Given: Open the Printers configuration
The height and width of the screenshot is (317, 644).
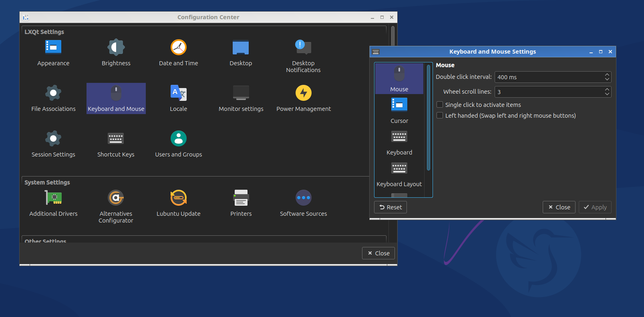Looking at the screenshot, I should click(x=241, y=203).
